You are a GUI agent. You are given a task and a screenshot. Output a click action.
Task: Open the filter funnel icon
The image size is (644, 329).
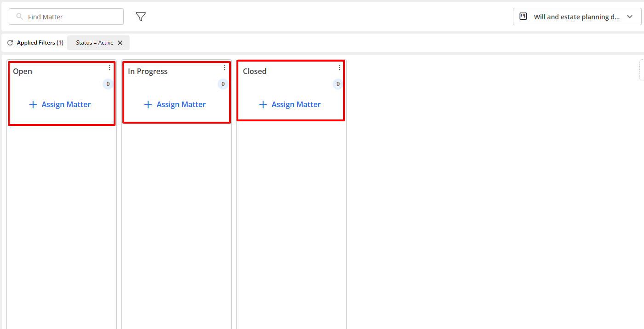point(140,16)
